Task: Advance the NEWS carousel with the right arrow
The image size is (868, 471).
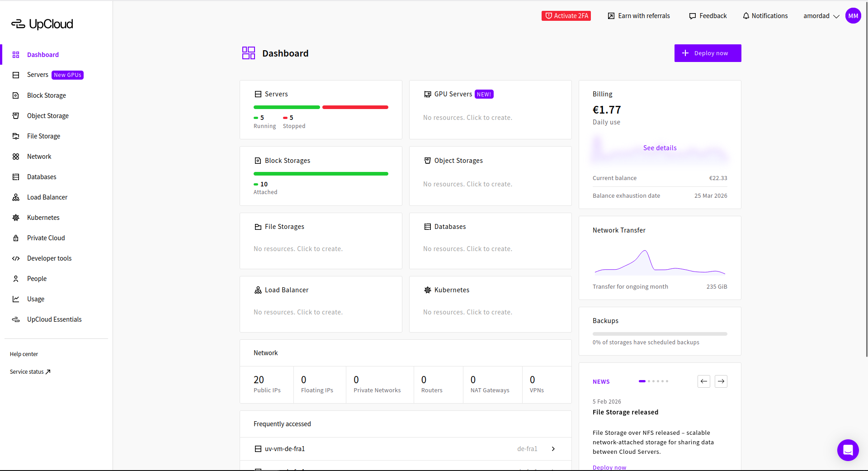Action: pos(721,381)
